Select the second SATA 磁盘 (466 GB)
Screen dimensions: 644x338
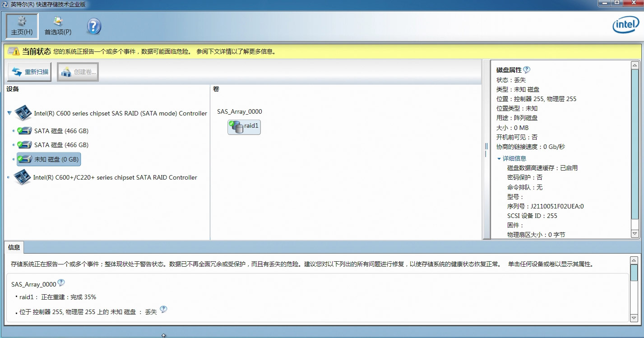click(x=61, y=145)
